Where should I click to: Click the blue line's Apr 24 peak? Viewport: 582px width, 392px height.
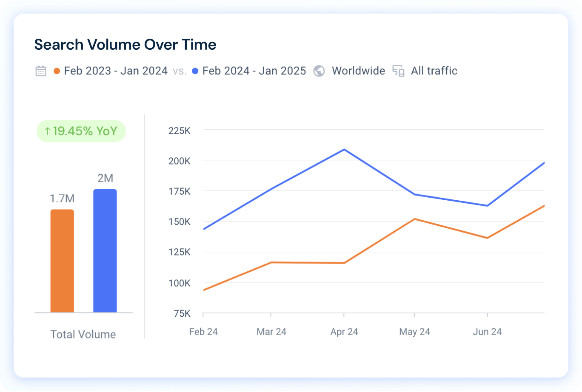coord(344,149)
